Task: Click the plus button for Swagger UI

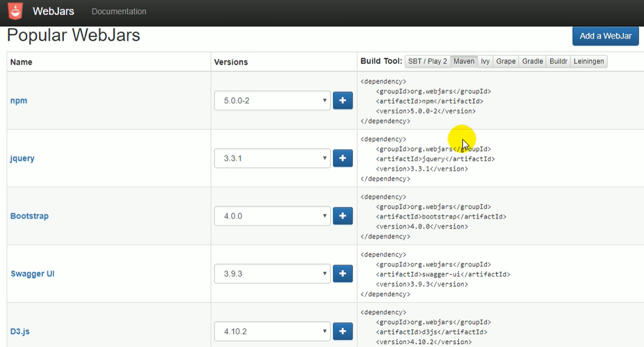Action: (343, 274)
